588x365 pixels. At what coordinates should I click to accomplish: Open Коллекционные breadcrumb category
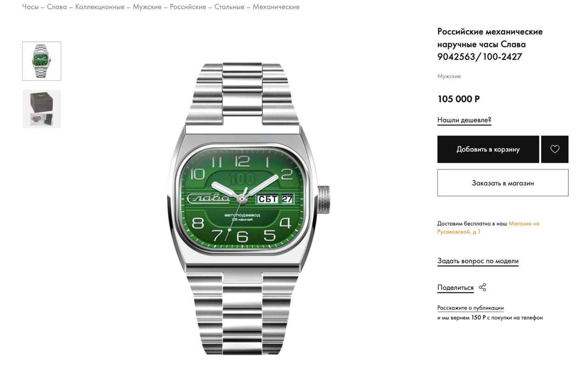pyautogui.click(x=100, y=7)
